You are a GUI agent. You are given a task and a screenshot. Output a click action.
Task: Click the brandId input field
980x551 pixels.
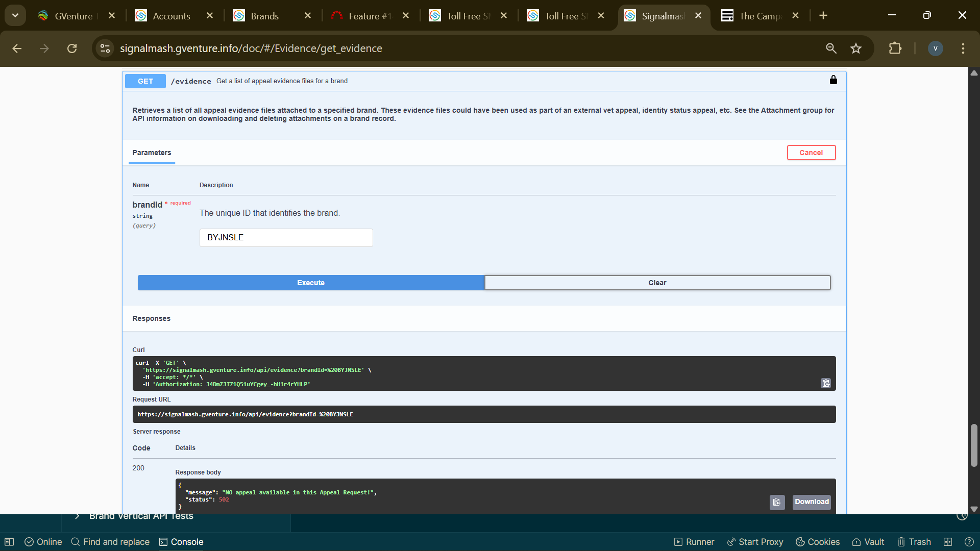pyautogui.click(x=286, y=238)
